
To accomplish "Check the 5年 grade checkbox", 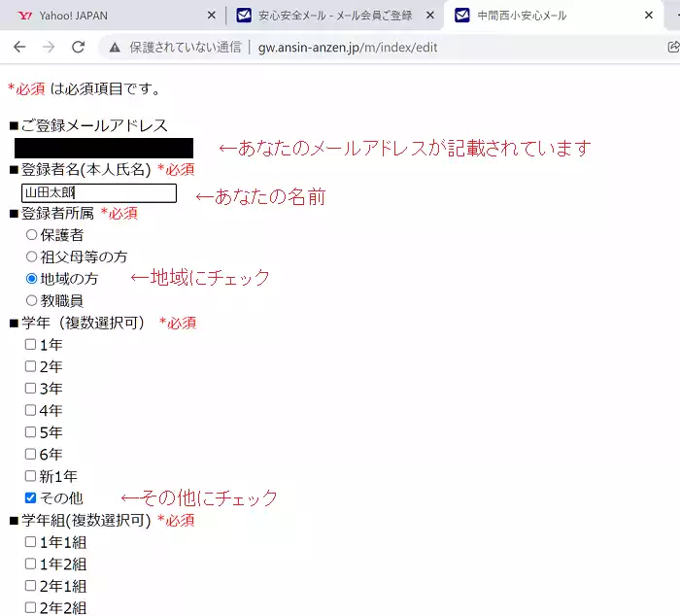I will tap(30, 432).
